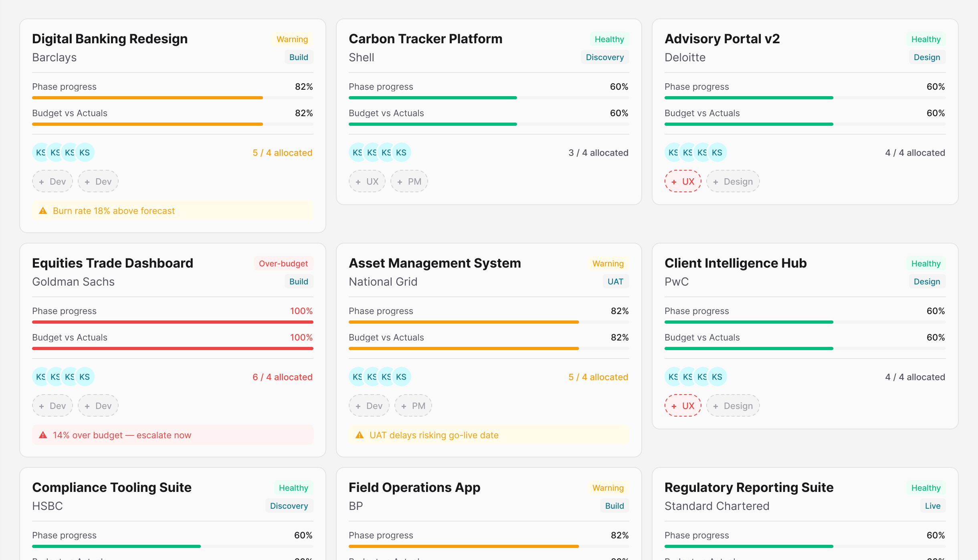Click first KS avatar on Carbon Tracker Platform
This screenshot has height=560, width=978.
point(356,153)
